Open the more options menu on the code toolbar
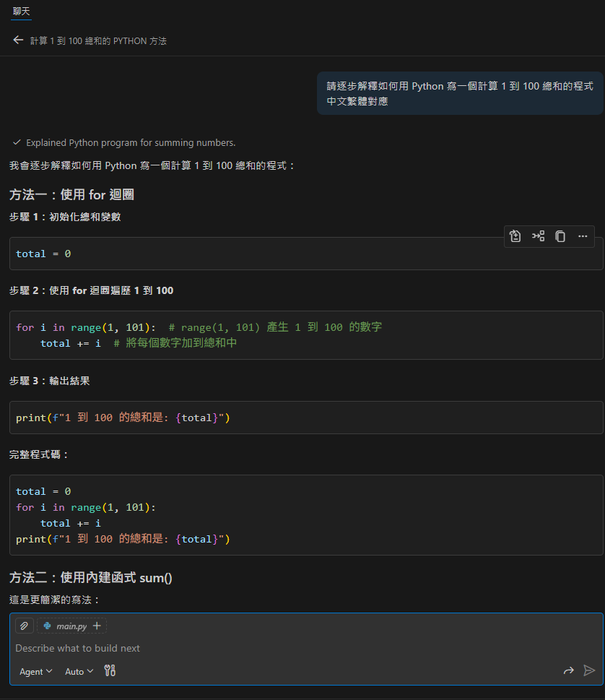The height and width of the screenshot is (700, 605). coord(583,236)
